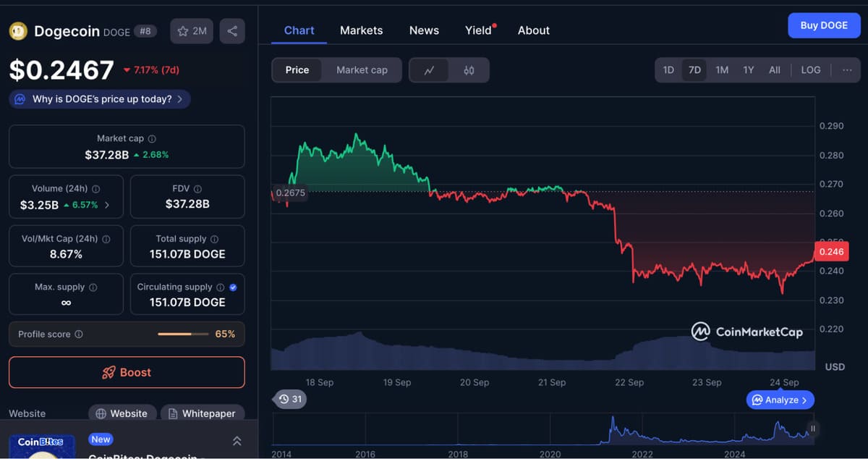The width and height of the screenshot is (868, 459).
Task: Click the FDV info icon
Action: pyautogui.click(x=197, y=188)
